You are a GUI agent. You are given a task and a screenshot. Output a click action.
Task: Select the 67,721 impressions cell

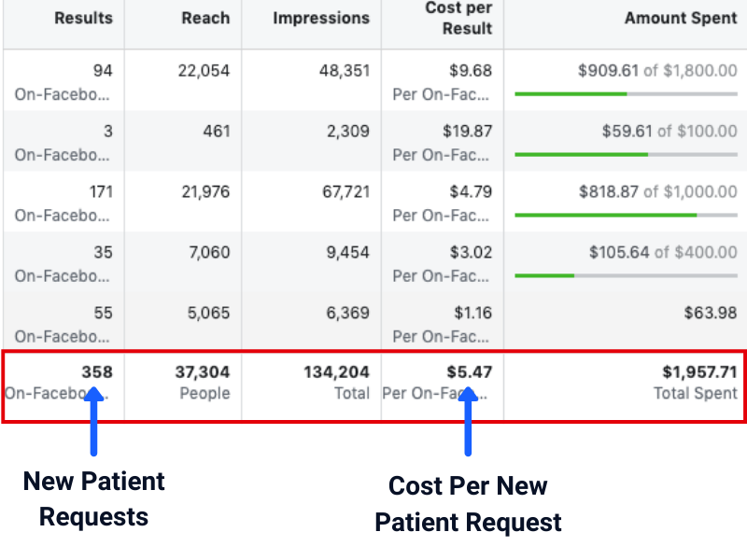[340, 192]
